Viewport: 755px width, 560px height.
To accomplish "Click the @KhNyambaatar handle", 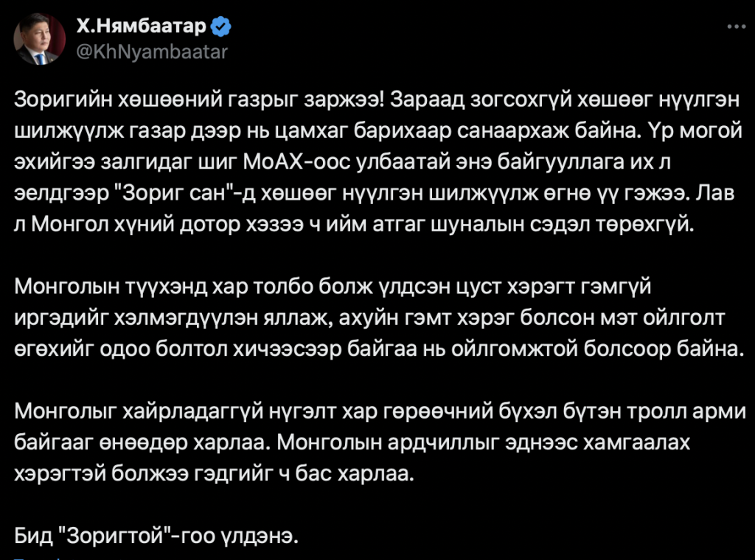I will tap(152, 52).
